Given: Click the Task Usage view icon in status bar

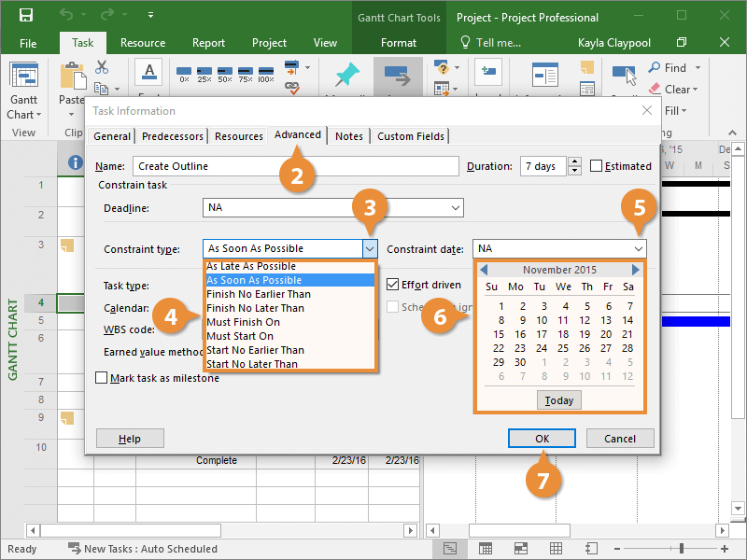Looking at the screenshot, I should (x=485, y=548).
